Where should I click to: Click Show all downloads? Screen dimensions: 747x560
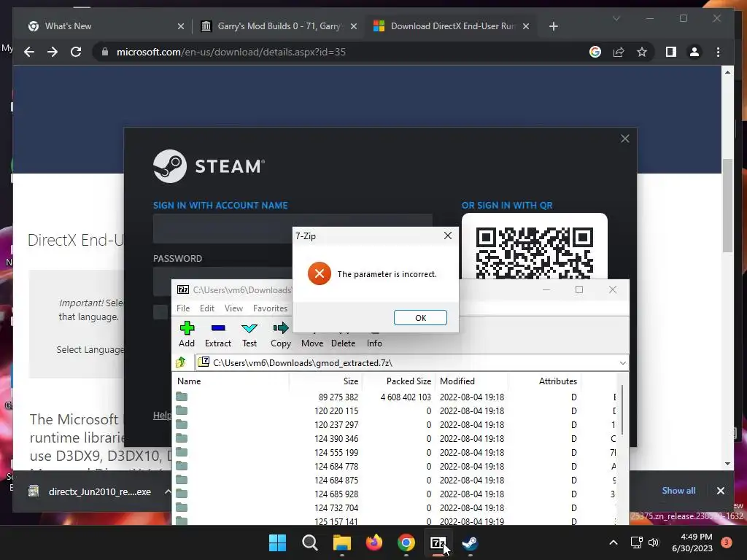[678, 491]
